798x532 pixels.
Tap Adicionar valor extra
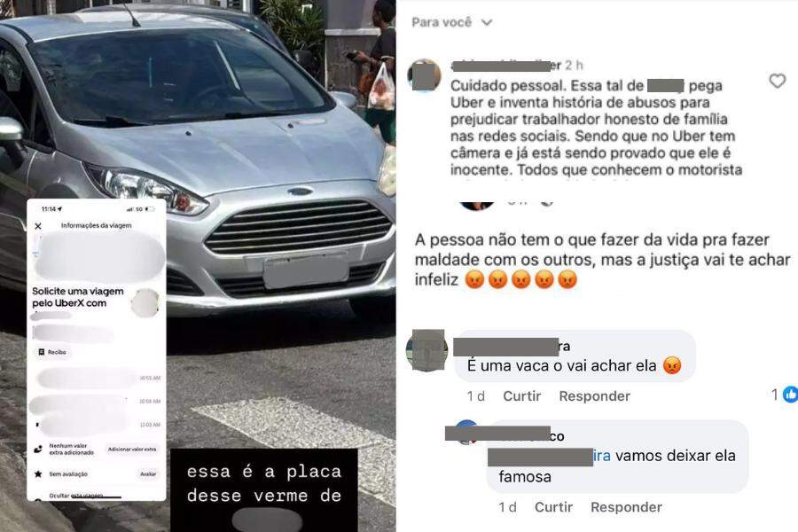pyautogui.click(x=132, y=449)
